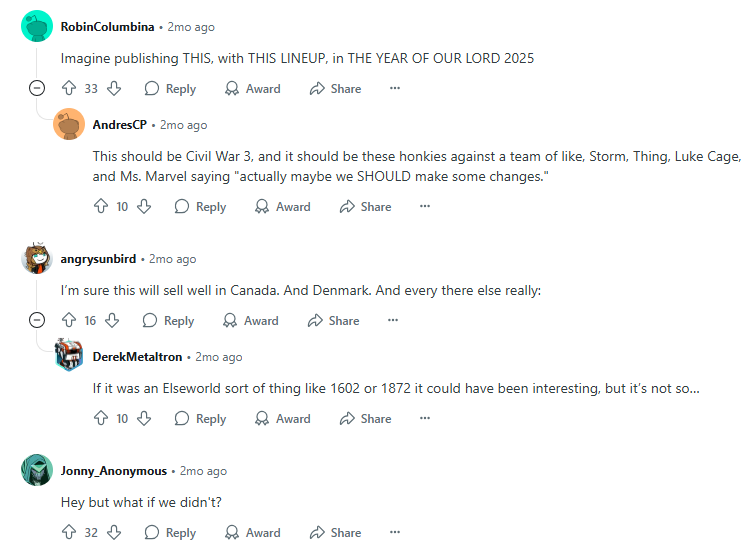Downvote angrysunbird's comment

coord(112,320)
